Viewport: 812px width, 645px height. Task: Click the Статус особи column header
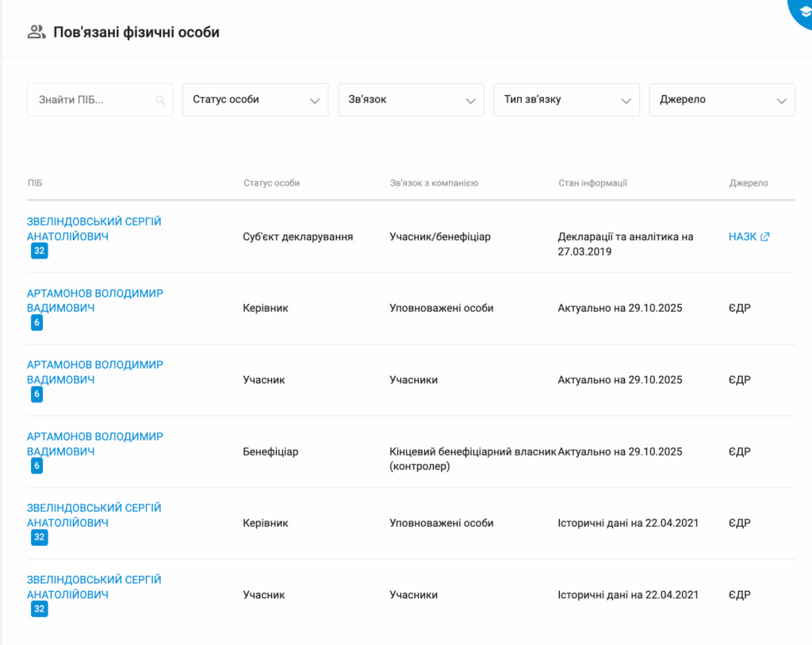pos(271,183)
